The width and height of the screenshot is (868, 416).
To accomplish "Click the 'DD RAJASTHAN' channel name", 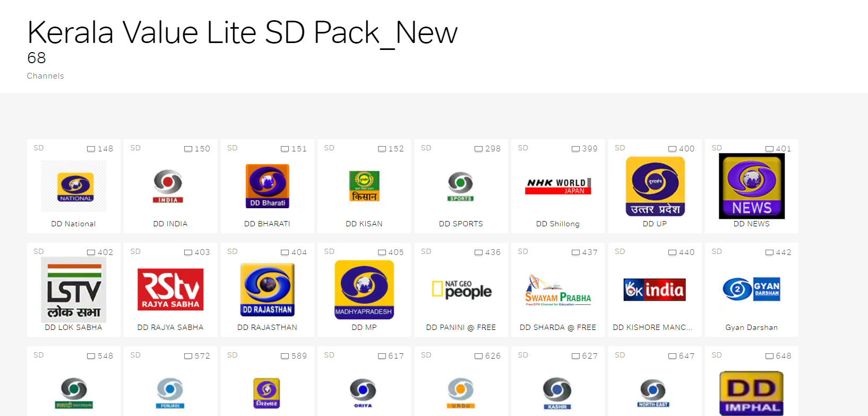I will 267,327.
